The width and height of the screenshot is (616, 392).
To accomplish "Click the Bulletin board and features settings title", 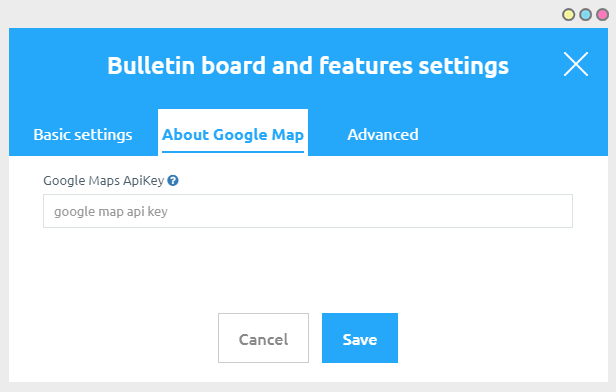I will pos(308,66).
